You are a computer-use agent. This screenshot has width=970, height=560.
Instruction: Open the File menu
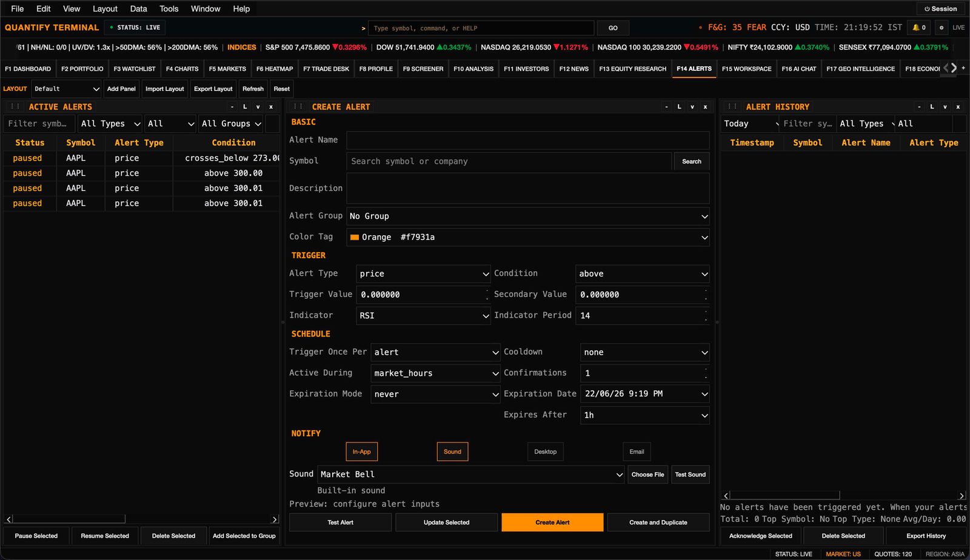tap(18, 8)
